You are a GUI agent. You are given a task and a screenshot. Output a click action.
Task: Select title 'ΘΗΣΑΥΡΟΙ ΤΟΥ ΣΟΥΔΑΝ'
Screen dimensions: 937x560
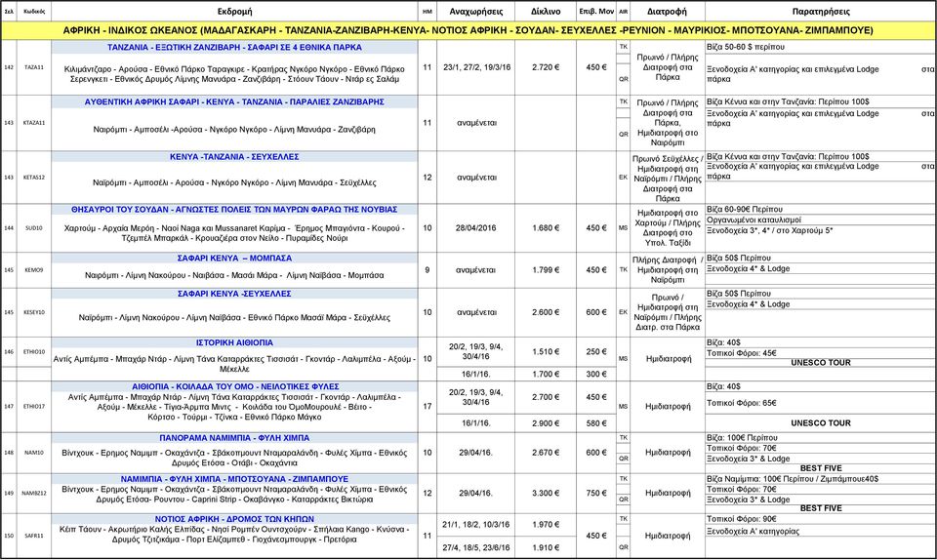[234, 210]
